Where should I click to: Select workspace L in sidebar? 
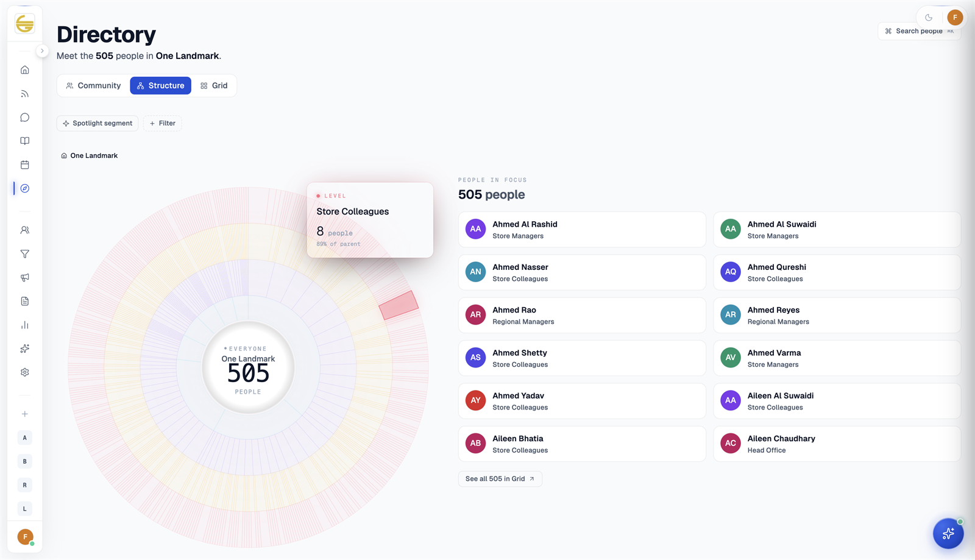coord(25,509)
